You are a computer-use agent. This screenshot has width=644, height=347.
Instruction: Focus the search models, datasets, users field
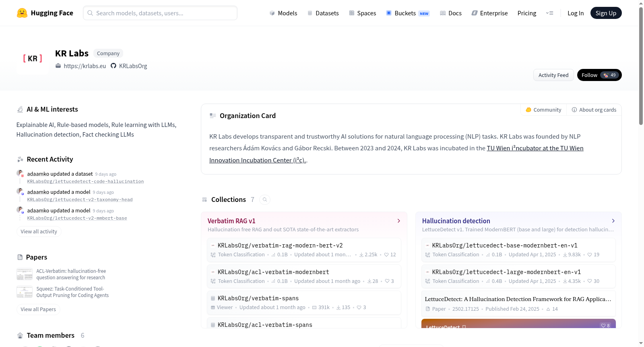click(160, 13)
